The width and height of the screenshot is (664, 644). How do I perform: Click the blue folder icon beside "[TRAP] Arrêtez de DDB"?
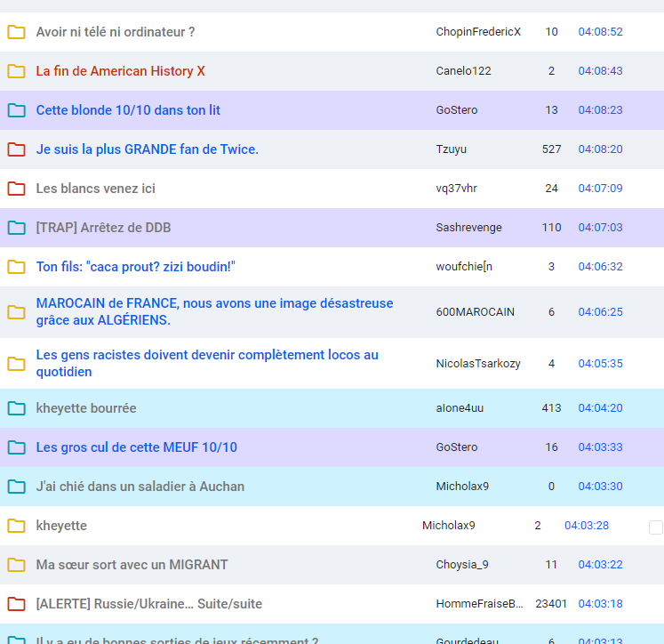tap(16, 229)
